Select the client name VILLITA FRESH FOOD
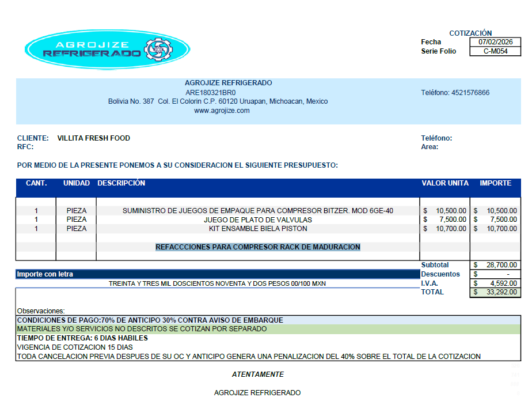The height and width of the screenshot is (420, 532). 94,138
